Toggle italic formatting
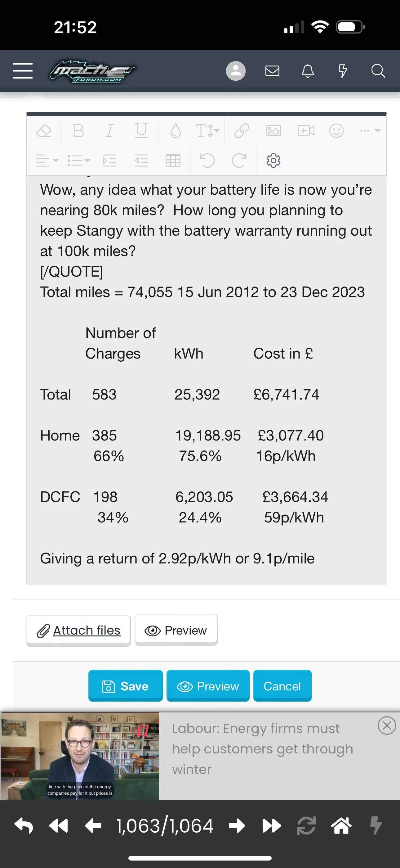The width and height of the screenshot is (400, 868). tap(109, 131)
